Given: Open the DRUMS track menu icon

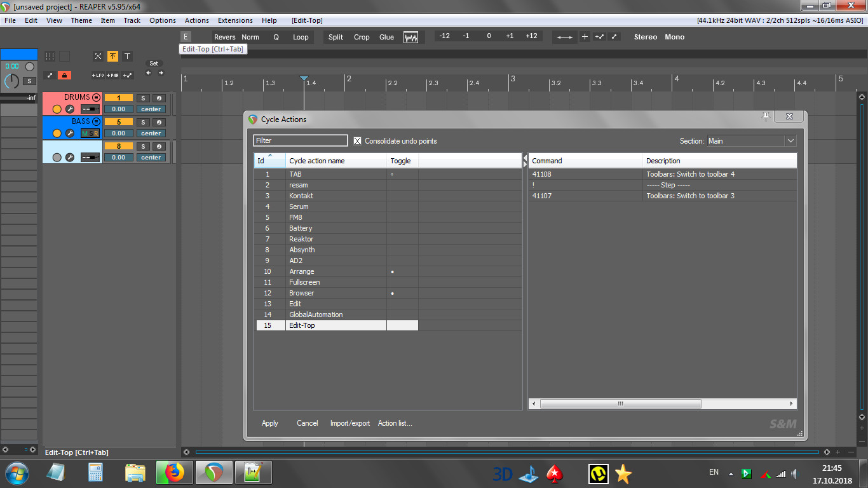Looking at the screenshot, I should click(96, 97).
